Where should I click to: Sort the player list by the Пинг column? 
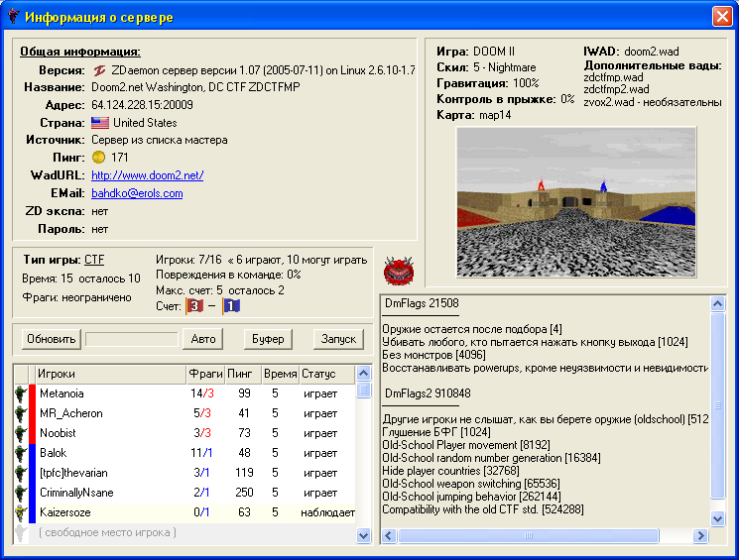tap(242, 375)
